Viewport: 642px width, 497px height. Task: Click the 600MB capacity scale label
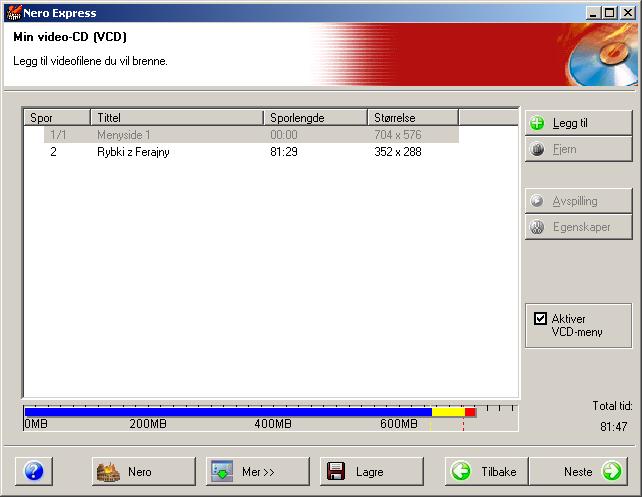tap(399, 423)
